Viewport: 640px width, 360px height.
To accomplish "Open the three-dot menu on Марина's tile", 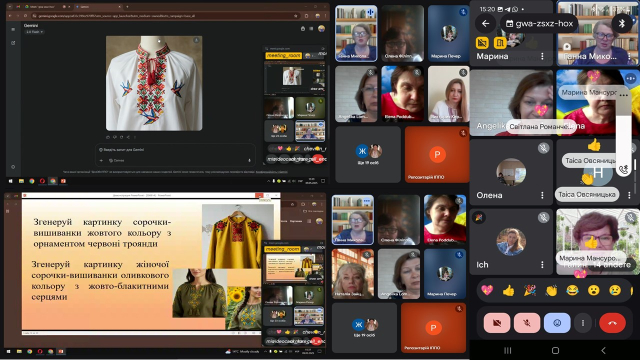I will point(542,56).
